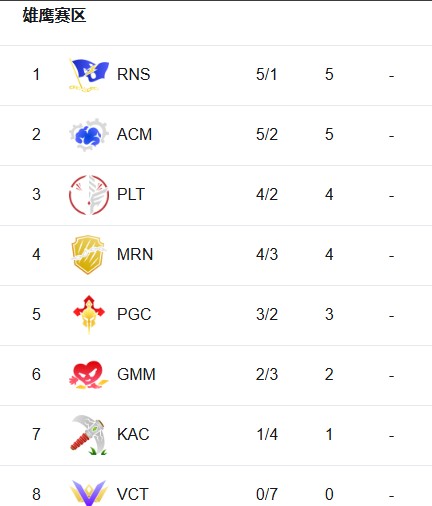Open the PGC team name

(134, 314)
